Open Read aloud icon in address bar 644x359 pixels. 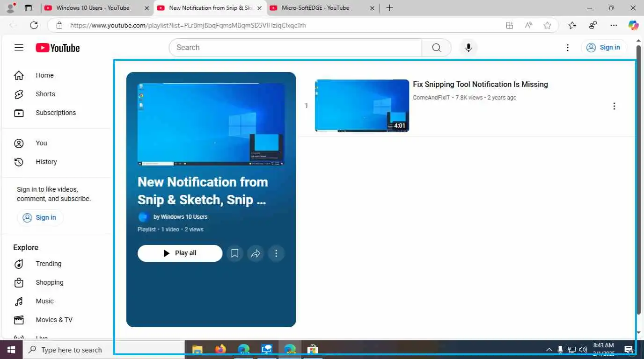coord(528,25)
